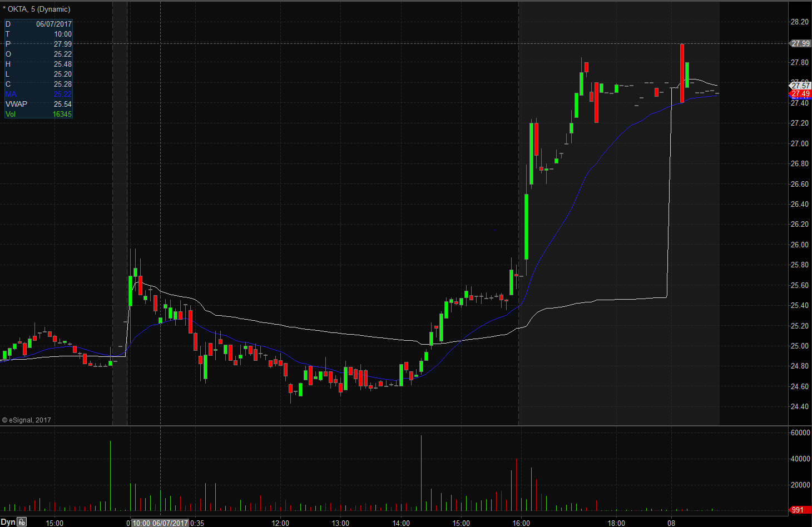Click the eSignal, 2017 copyright text
812x527 pixels.
pyautogui.click(x=26, y=420)
